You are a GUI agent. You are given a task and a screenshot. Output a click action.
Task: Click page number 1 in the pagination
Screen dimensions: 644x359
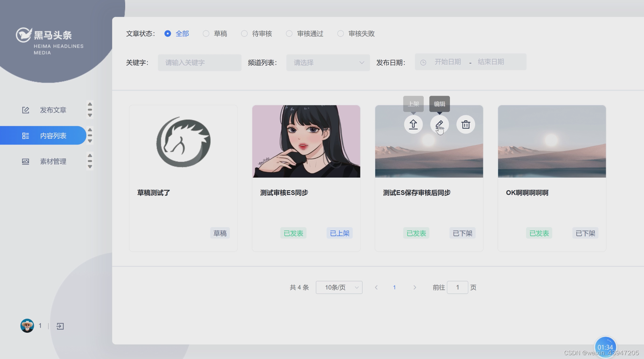394,287
